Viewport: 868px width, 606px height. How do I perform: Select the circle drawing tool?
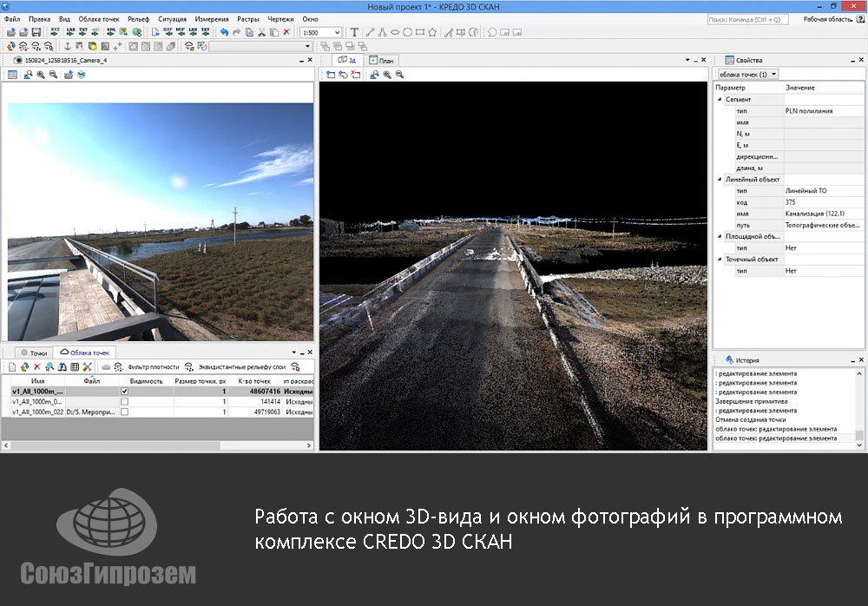[x=407, y=32]
